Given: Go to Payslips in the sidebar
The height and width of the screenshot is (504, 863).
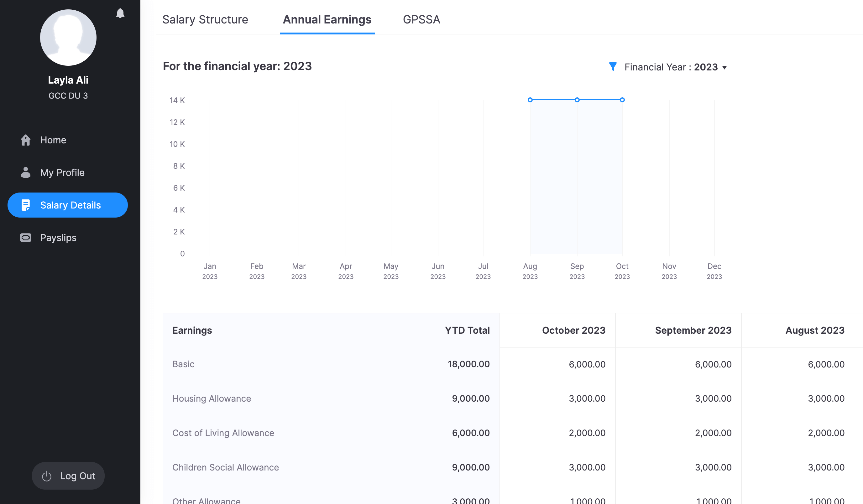Looking at the screenshot, I should click(58, 238).
